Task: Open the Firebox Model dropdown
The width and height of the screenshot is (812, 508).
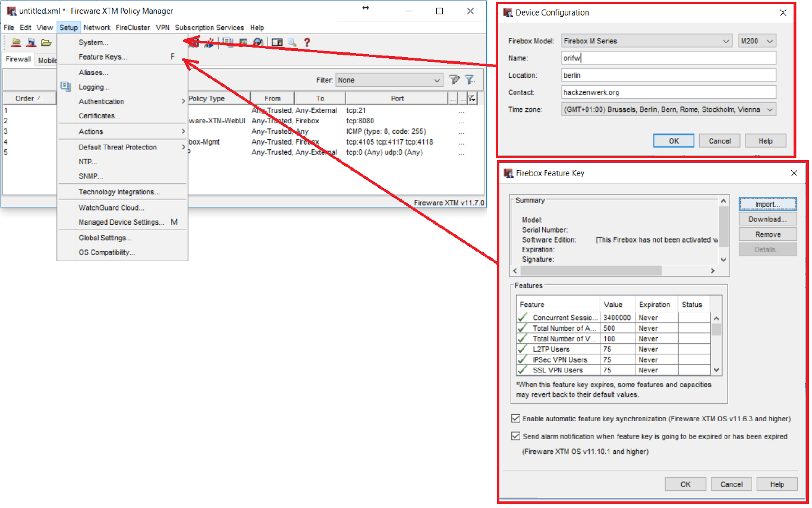Action: pyautogui.click(x=647, y=41)
